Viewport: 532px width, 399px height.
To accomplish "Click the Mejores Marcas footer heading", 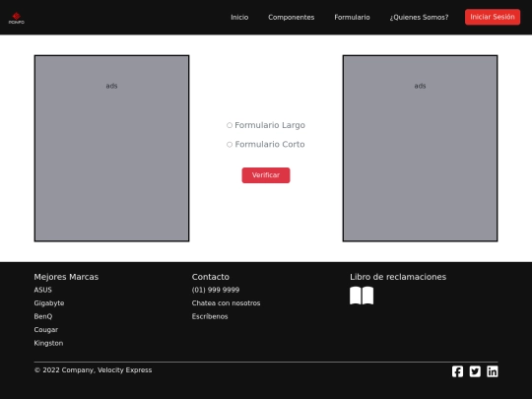I will (66, 277).
